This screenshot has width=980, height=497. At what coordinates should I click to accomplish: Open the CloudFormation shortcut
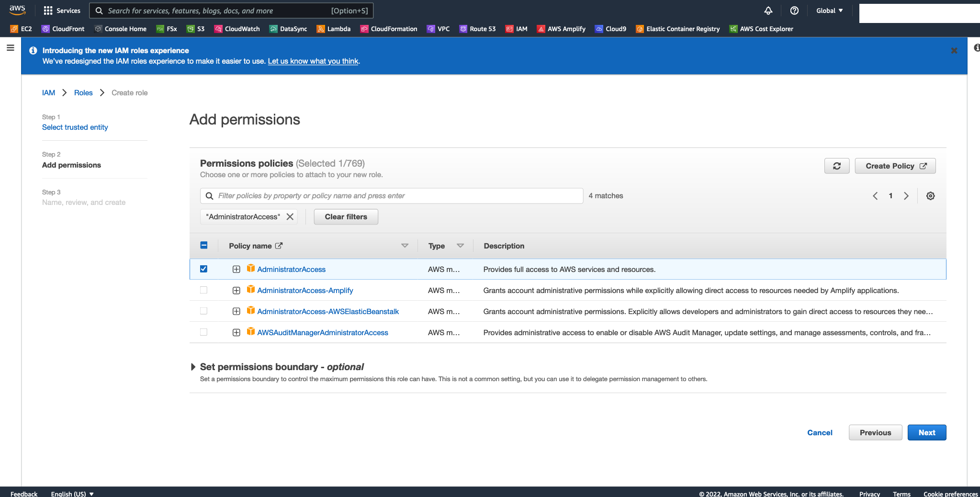[389, 29]
